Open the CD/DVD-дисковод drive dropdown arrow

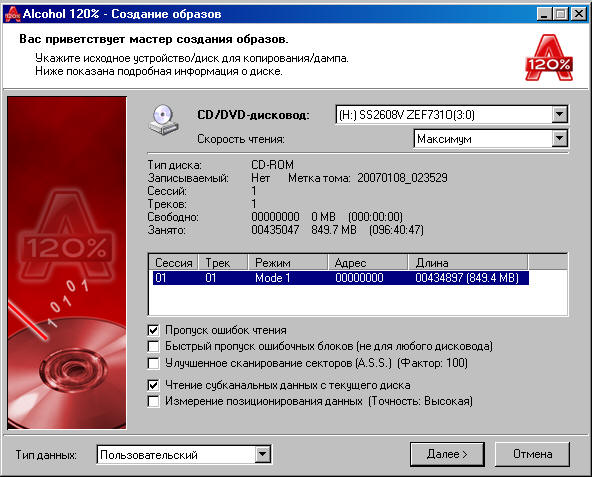(560, 114)
